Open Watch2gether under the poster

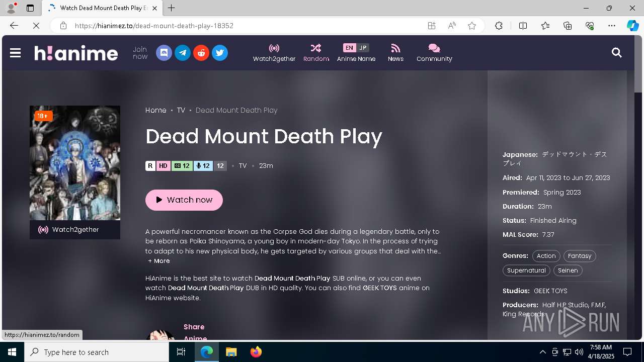click(75, 230)
